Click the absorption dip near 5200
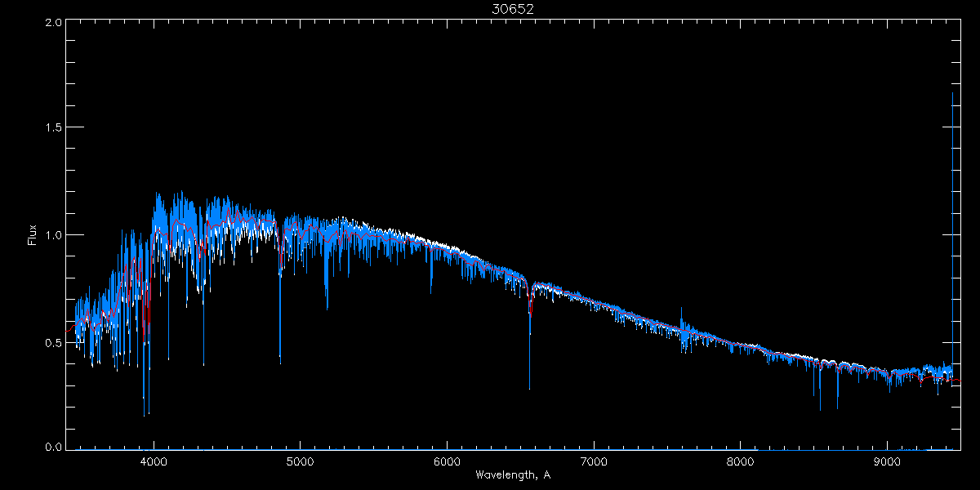This screenshot has height=490, width=980. pyautogui.click(x=327, y=308)
